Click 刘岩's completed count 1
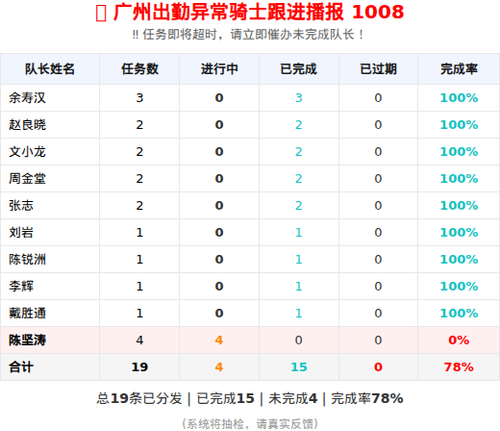This screenshot has width=500, height=431. tap(299, 232)
